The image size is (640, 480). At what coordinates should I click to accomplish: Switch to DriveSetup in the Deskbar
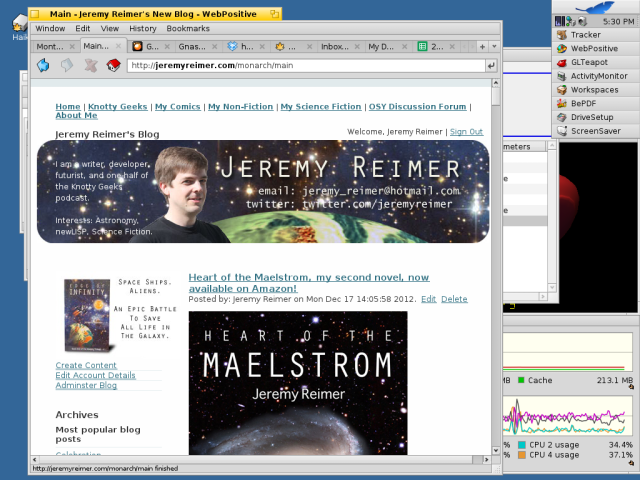click(596, 117)
